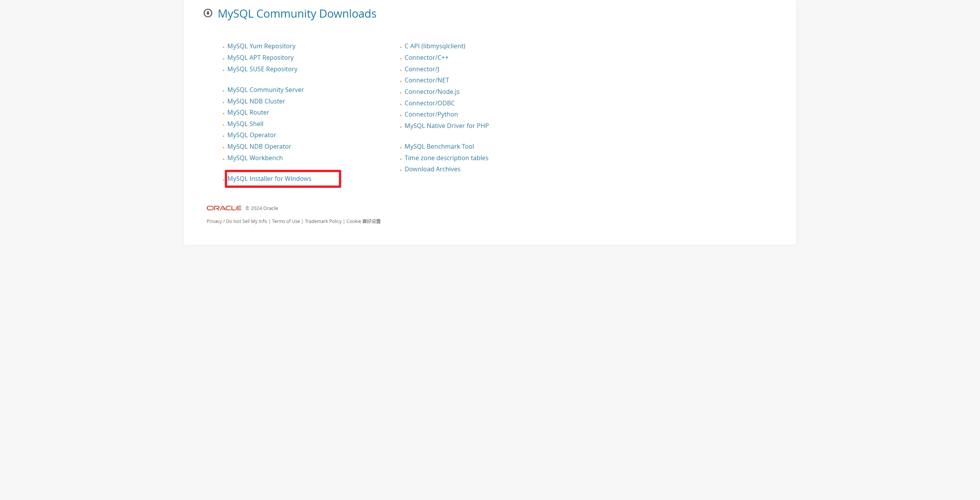Select MySQL SUSE Repository link
The image size is (980, 500).
pyautogui.click(x=262, y=69)
